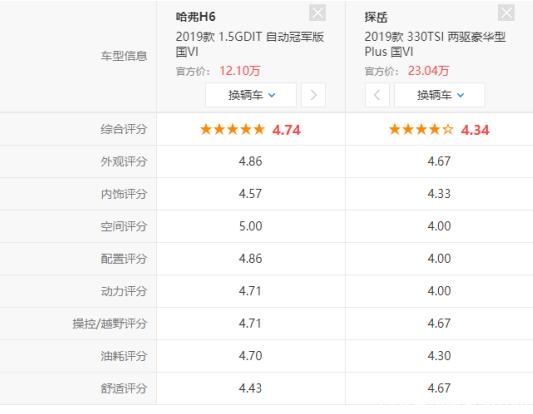533x414 pixels.
Task: Click 哈弗H6 overall score 4.74
Action: coord(287,130)
